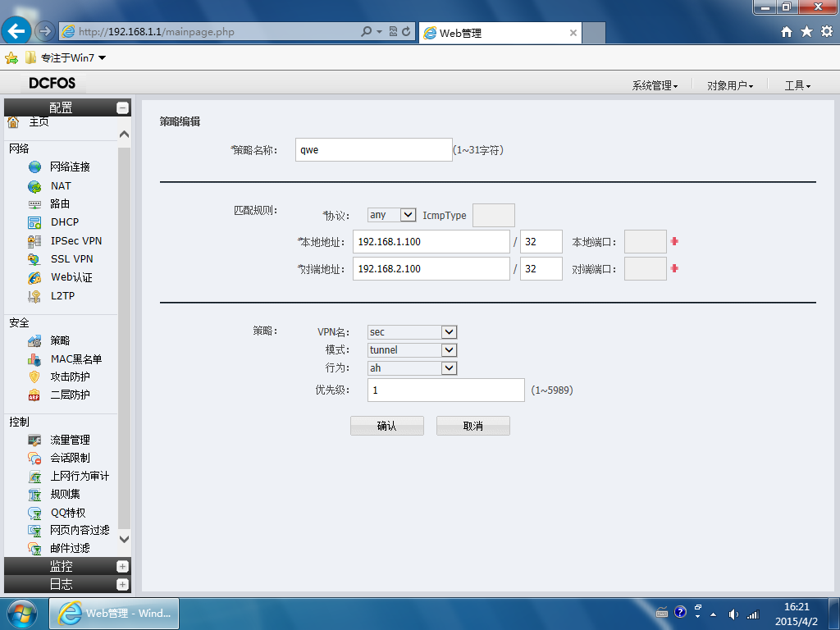The height and width of the screenshot is (630, 840).
Task: Click the 本地地址 field 192.168.1.100
Action: 431,242
